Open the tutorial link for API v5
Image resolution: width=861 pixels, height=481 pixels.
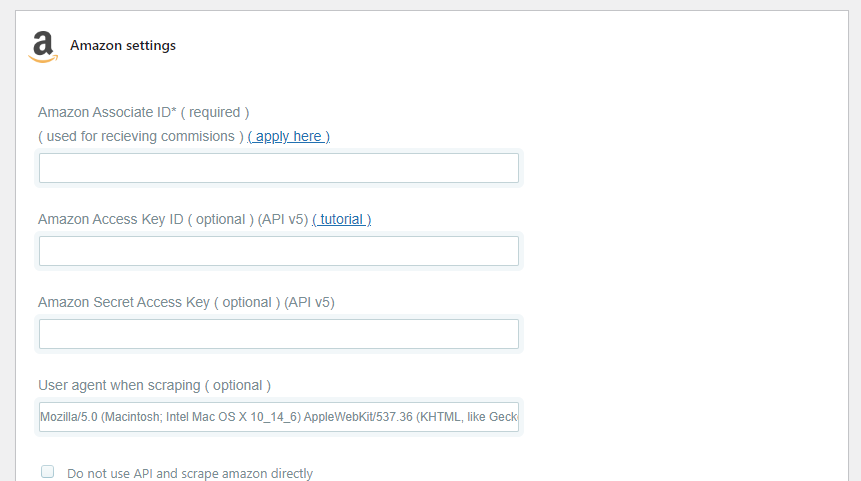[x=342, y=219]
